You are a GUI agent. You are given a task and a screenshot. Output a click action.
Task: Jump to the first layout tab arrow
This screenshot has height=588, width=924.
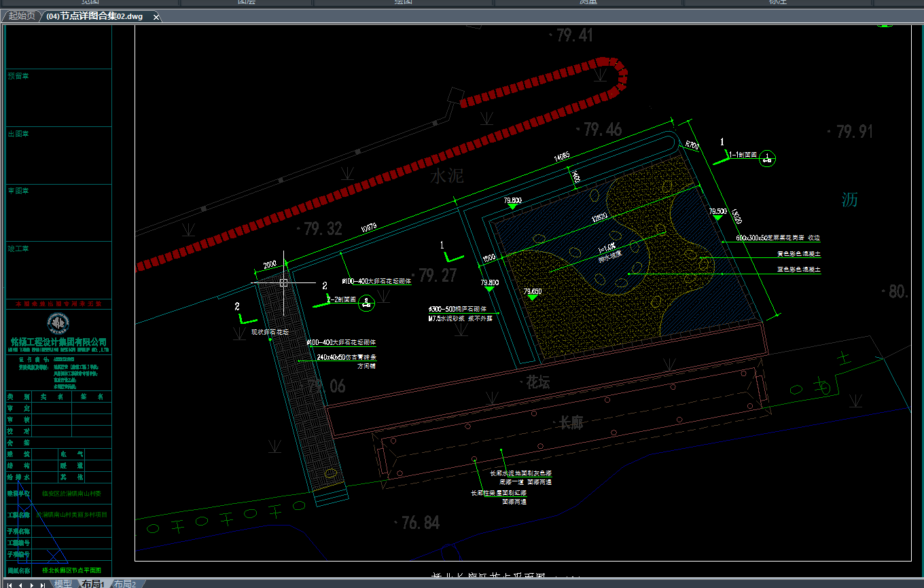[9, 584]
